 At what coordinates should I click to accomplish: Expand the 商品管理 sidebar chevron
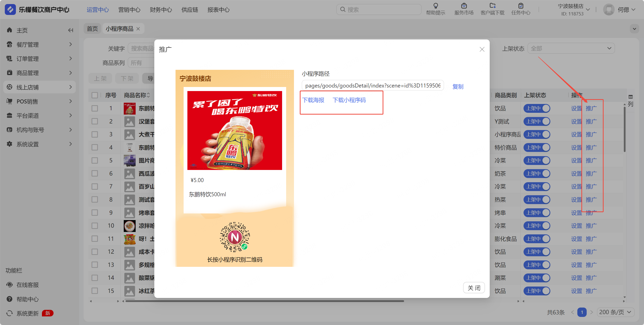[x=71, y=73]
